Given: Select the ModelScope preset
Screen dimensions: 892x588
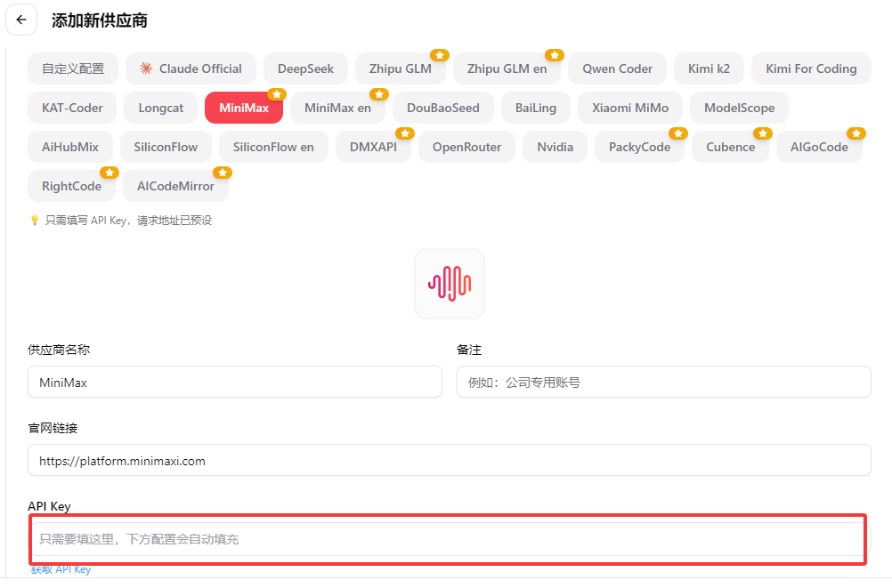Looking at the screenshot, I should (x=740, y=108).
